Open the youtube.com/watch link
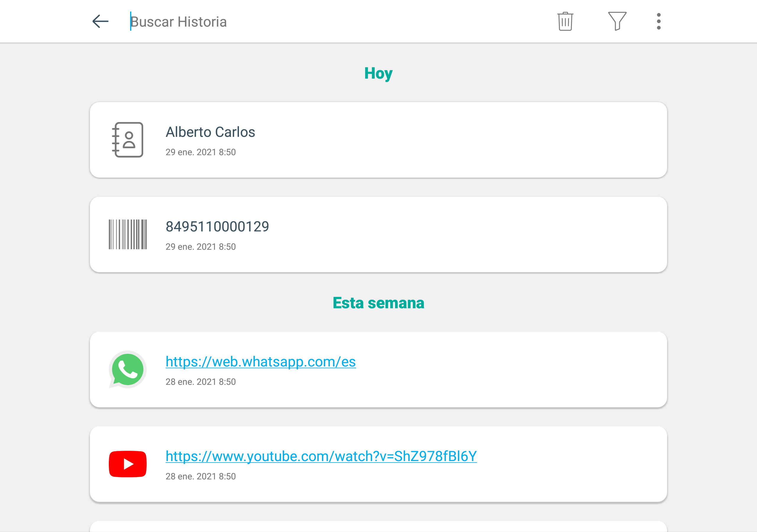Viewport: 757px width, 532px height. click(x=321, y=456)
